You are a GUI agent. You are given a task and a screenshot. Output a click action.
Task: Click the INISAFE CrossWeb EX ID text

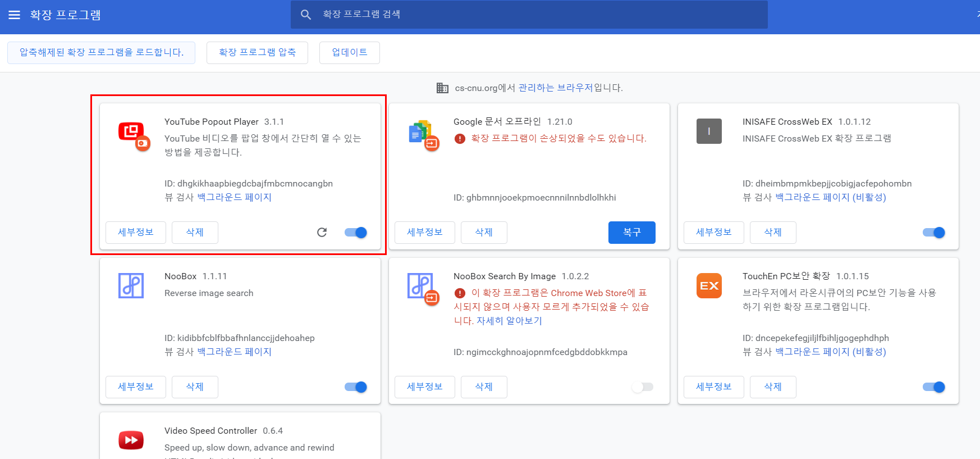[x=827, y=184]
